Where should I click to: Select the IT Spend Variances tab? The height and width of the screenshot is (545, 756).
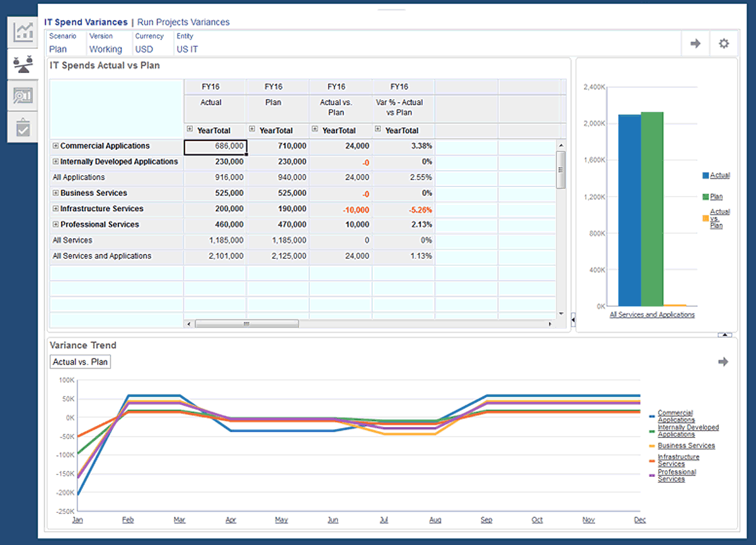(x=86, y=22)
